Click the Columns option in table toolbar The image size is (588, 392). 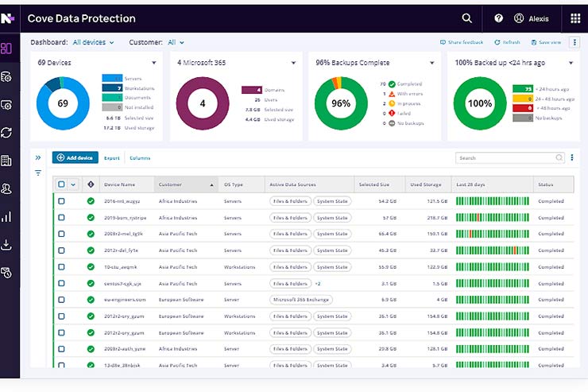(140, 158)
